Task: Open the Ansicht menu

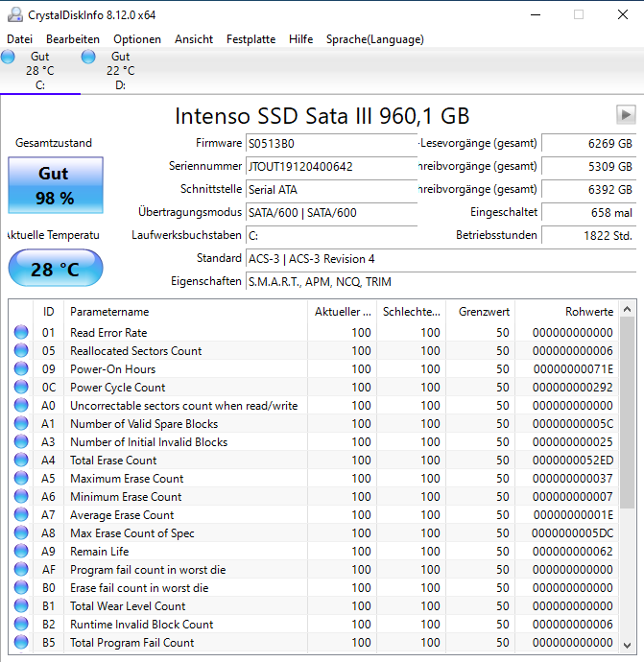Action: point(194,39)
